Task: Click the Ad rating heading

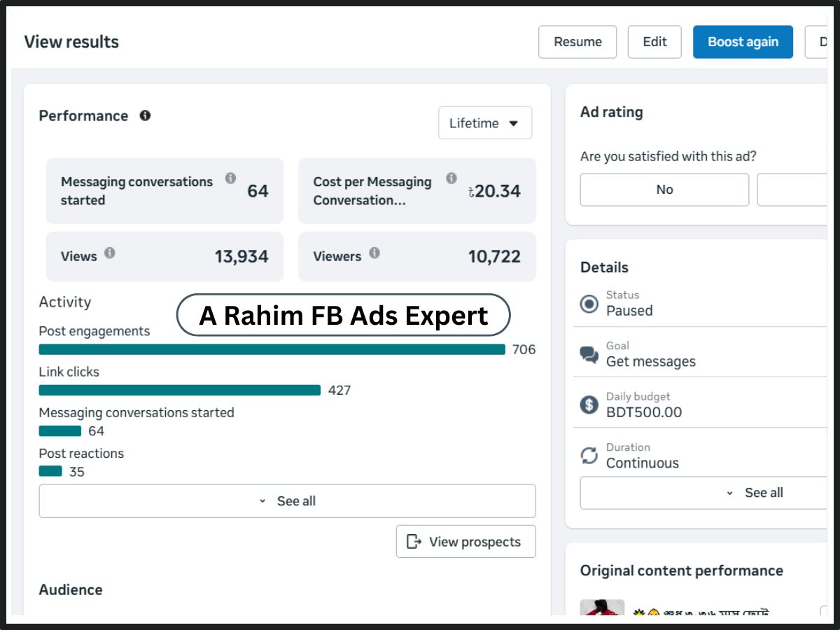Action: pyautogui.click(x=611, y=112)
